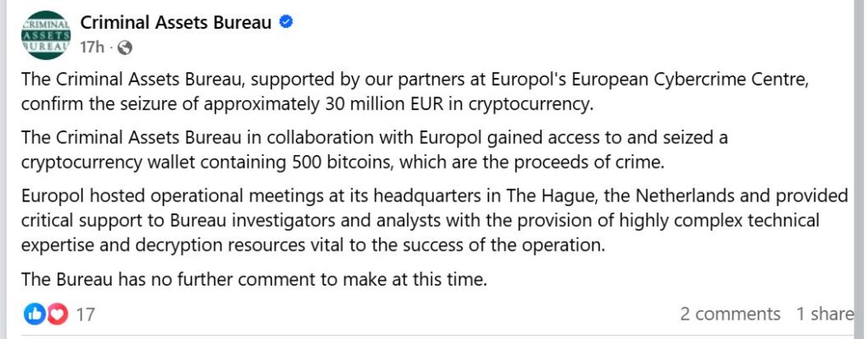Open the 2 comments link
Viewport: 868px width, 339px height.
(x=730, y=314)
